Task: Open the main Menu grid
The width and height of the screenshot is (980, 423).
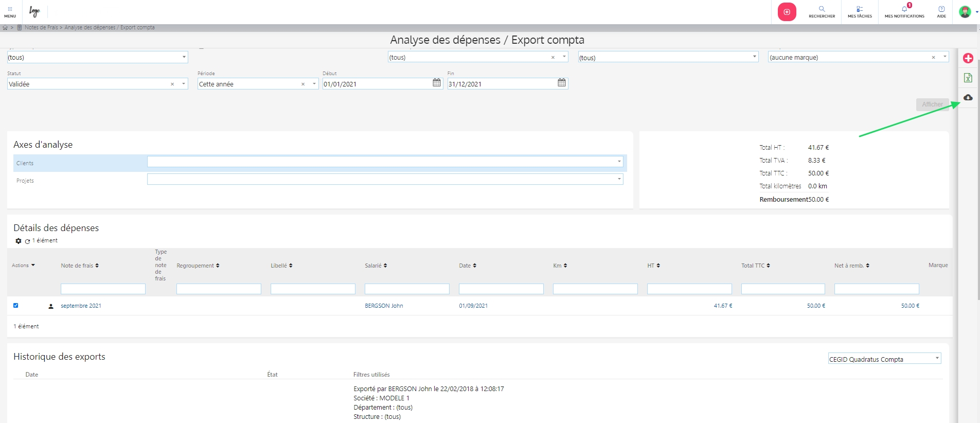Action: pos(10,11)
